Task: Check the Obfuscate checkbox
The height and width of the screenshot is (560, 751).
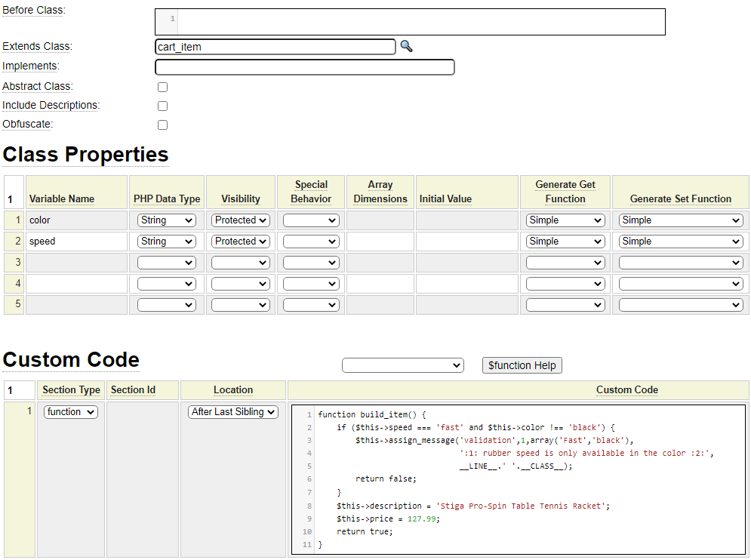Action: click(x=162, y=125)
